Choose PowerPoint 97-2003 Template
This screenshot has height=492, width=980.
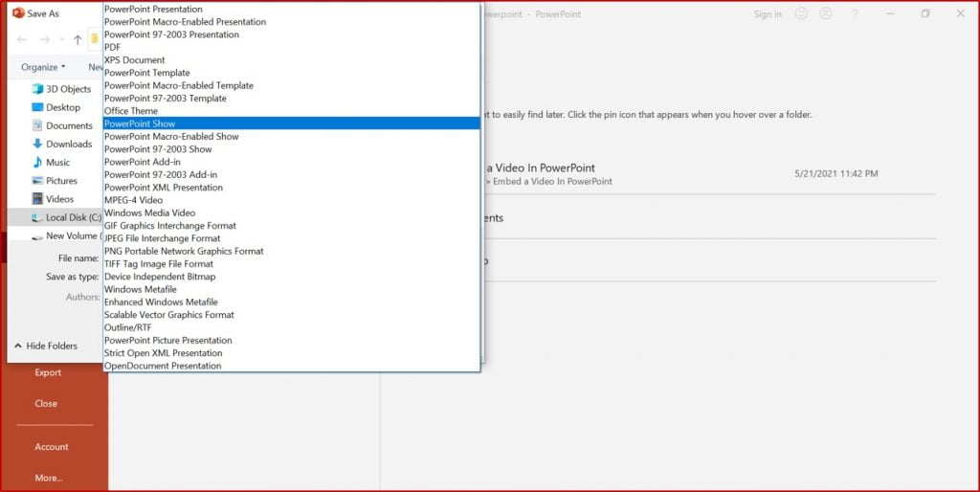(291, 99)
